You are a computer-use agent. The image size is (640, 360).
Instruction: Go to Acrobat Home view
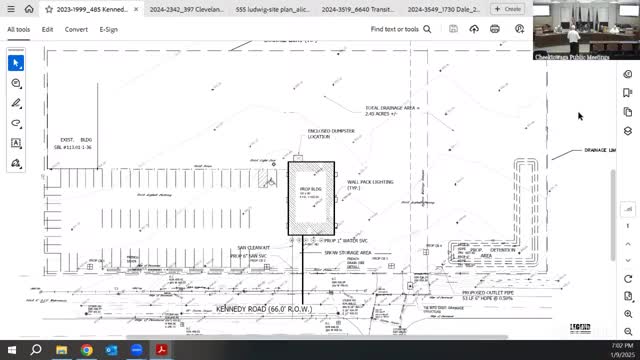29,9
